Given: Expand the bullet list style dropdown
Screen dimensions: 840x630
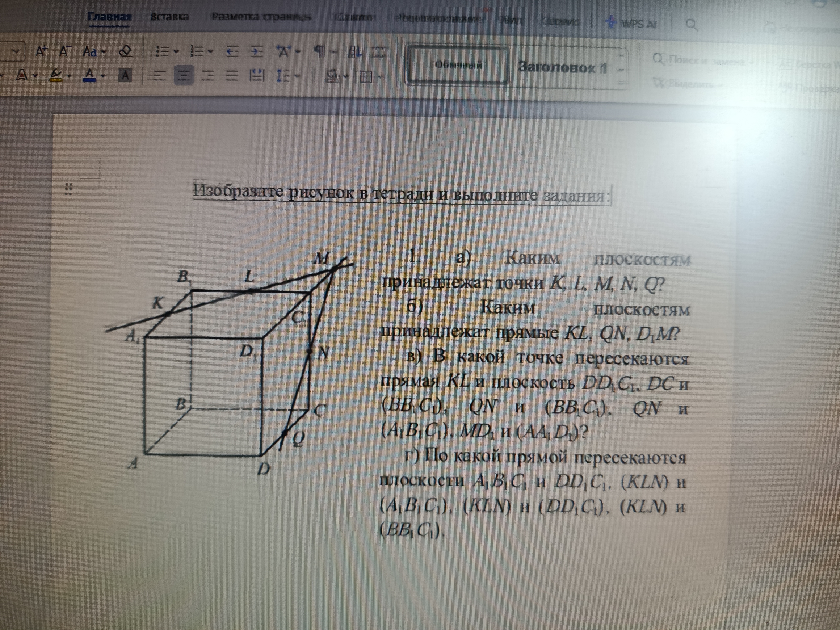Looking at the screenshot, I should [x=176, y=52].
